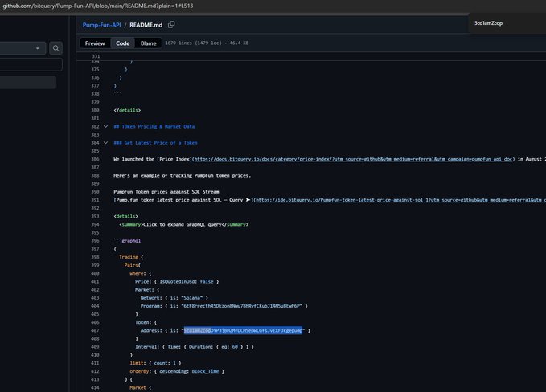
Task: Click the '```graphql' code fence line
Action: tap(127, 241)
